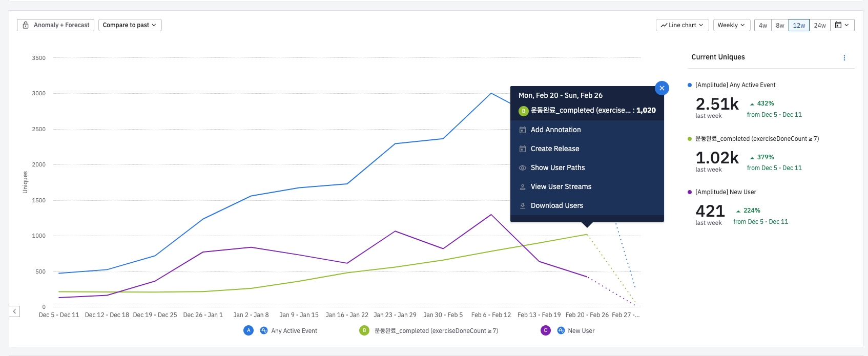Click the Create Release icon
Image resolution: width=868 pixels, height=356 pixels.
(x=523, y=149)
